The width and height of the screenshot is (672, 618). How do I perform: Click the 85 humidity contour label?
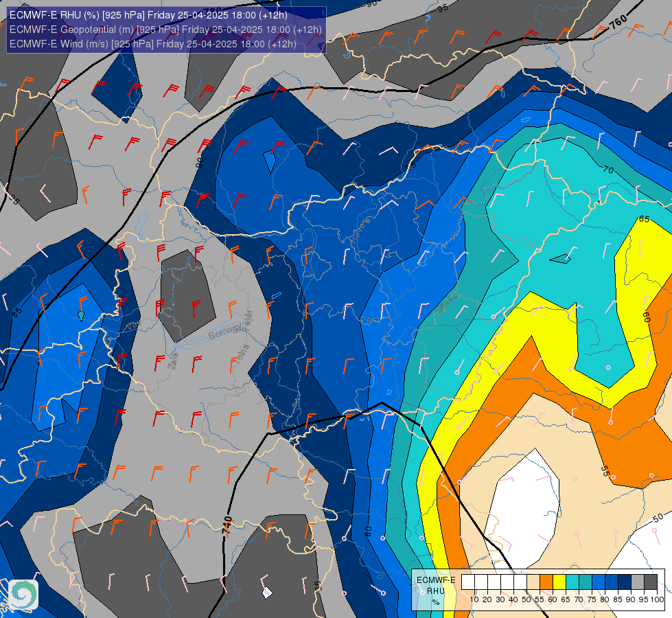pos(16,312)
